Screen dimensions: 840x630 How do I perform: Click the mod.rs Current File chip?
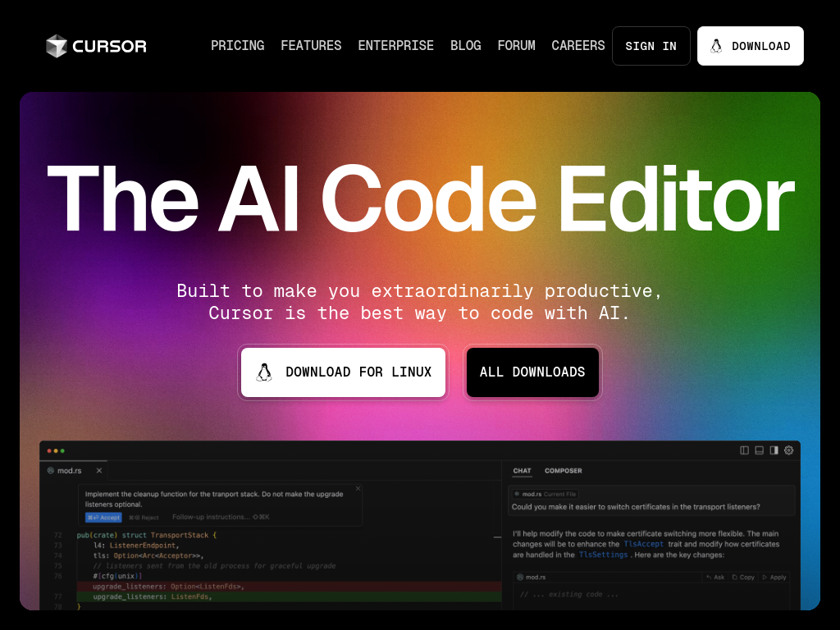click(545, 494)
